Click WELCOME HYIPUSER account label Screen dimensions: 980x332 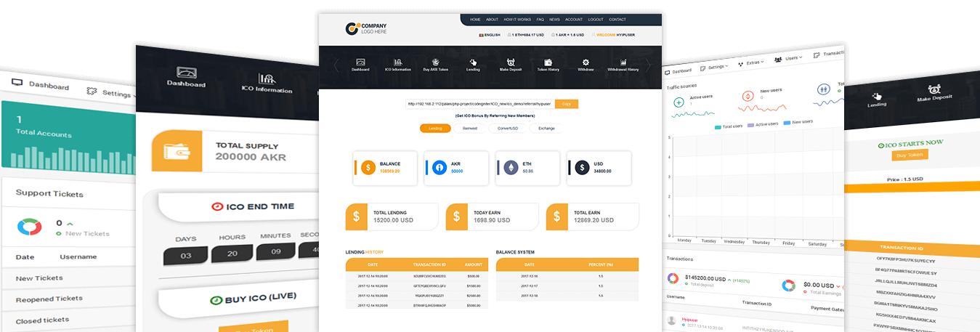[614, 35]
